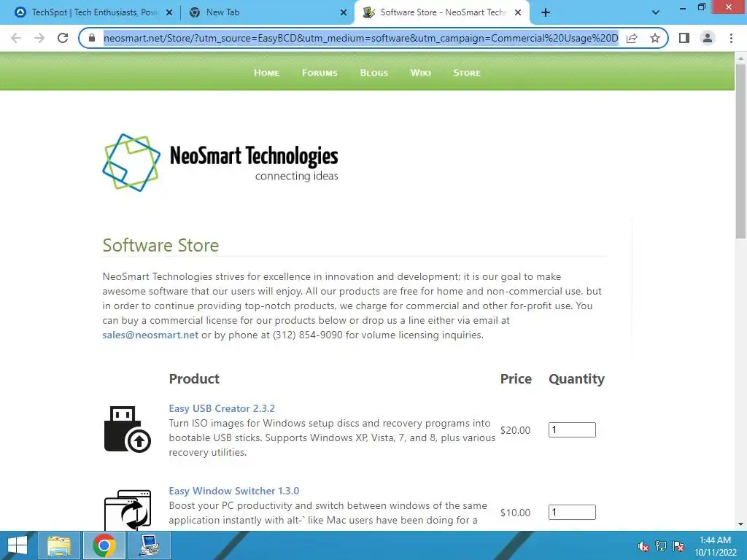747x560 pixels.
Task: Click the muted volume tray icon
Action: point(643,546)
